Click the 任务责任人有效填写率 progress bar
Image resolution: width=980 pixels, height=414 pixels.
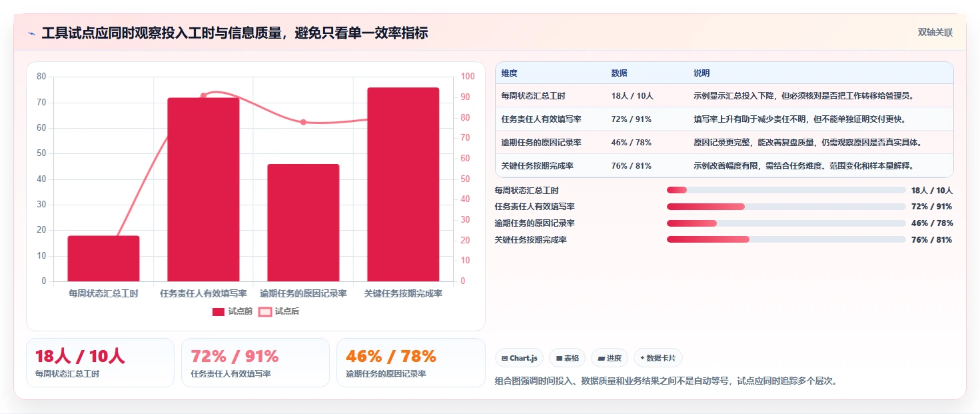coord(786,207)
